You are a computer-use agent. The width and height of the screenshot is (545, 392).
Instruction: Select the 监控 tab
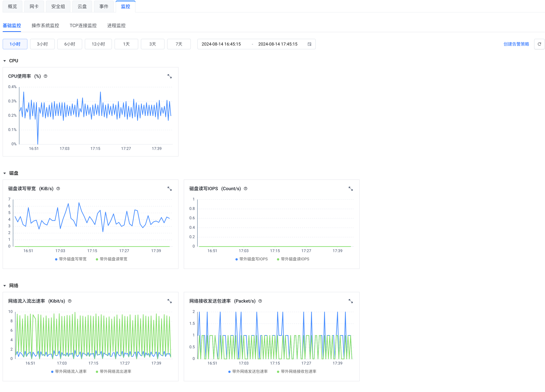[125, 6]
